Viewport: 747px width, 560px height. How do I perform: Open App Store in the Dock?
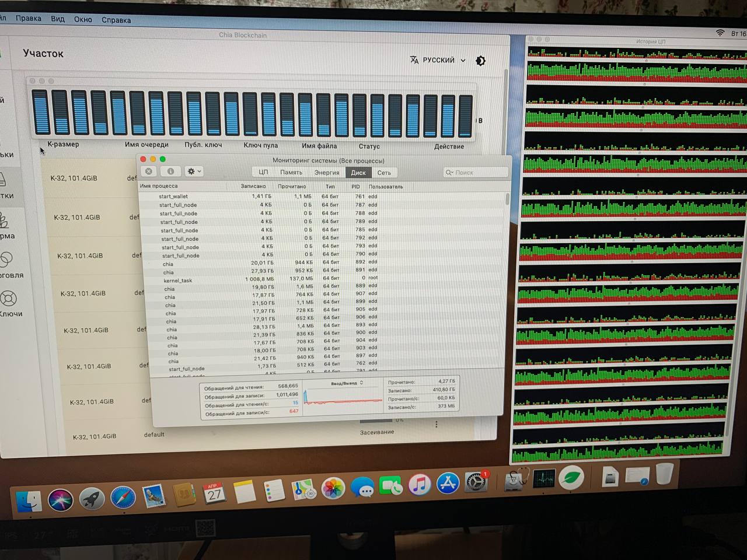[x=448, y=483]
